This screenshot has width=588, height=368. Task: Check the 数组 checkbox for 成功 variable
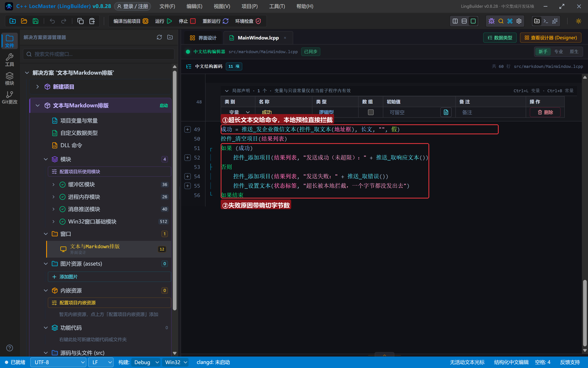coord(371,112)
